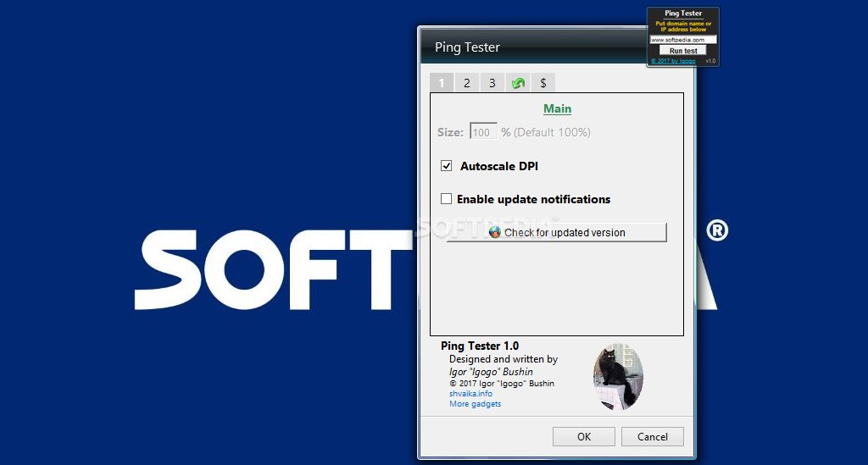868x465 pixels.
Task: Click the black cat author photo
Action: (618, 377)
